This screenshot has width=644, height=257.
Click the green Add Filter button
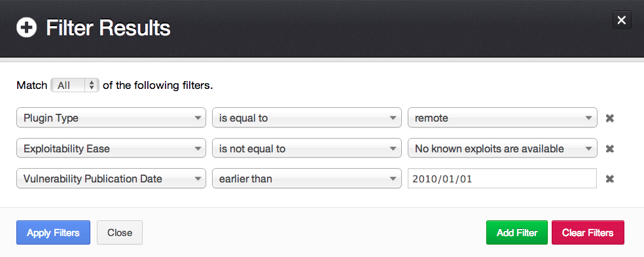(517, 233)
